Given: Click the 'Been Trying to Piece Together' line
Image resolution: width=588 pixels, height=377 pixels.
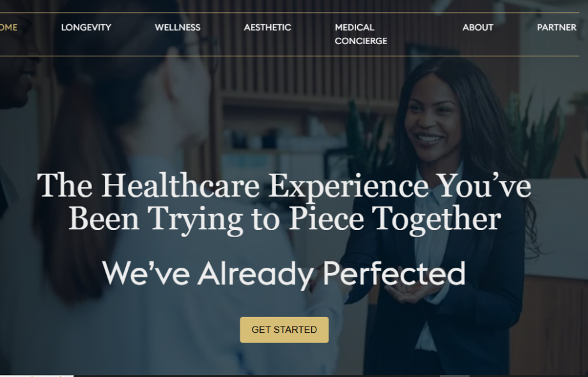Looking at the screenshot, I should click(284, 219).
